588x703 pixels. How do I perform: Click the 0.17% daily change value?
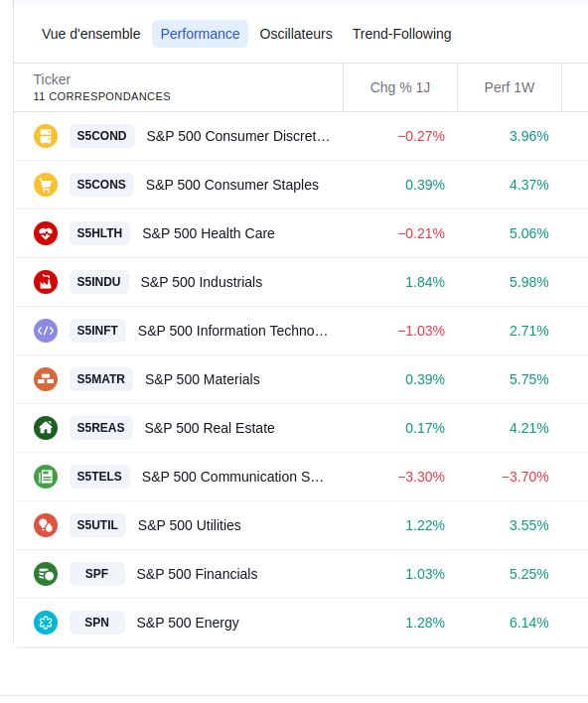pos(425,428)
